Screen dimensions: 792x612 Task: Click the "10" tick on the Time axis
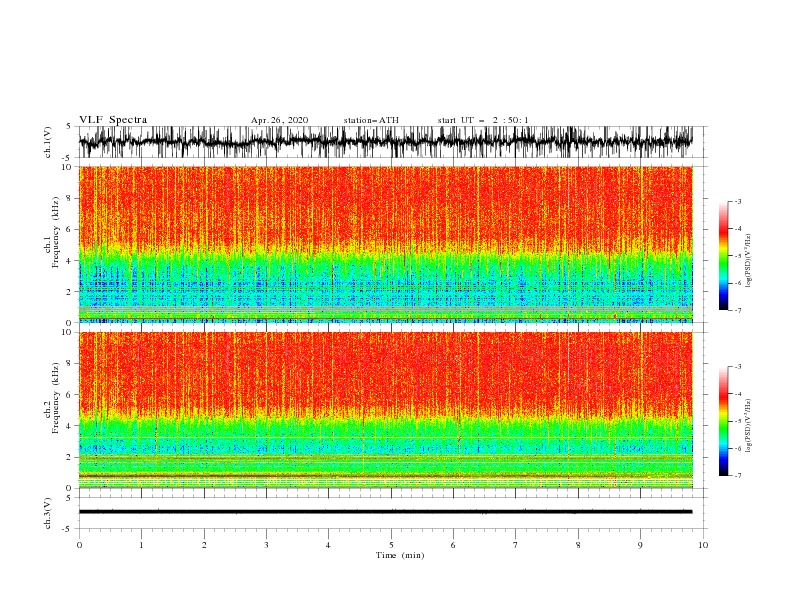[703, 546]
